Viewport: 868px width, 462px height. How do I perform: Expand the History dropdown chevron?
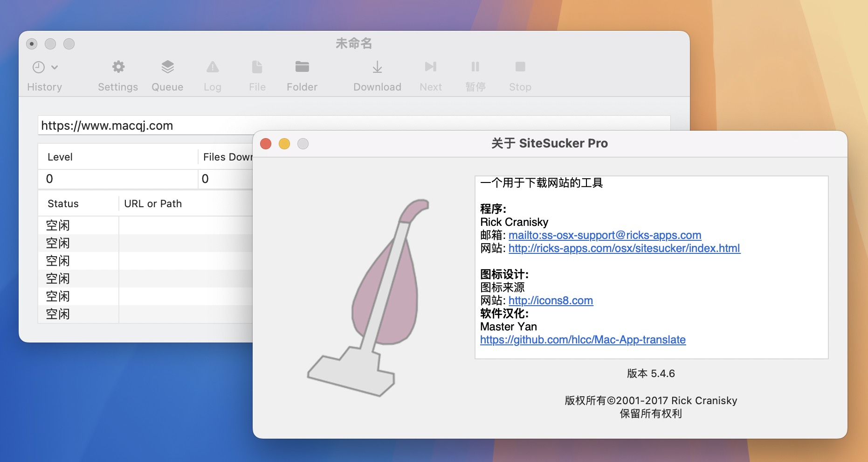pyautogui.click(x=55, y=67)
